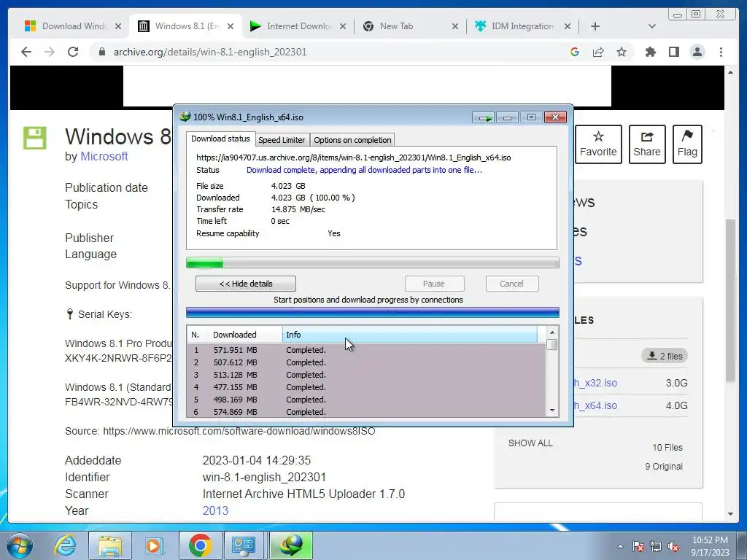Select connection row 4 with 477.155 MB
This screenshot has width=747, height=560.
click(x=366, y=387)
